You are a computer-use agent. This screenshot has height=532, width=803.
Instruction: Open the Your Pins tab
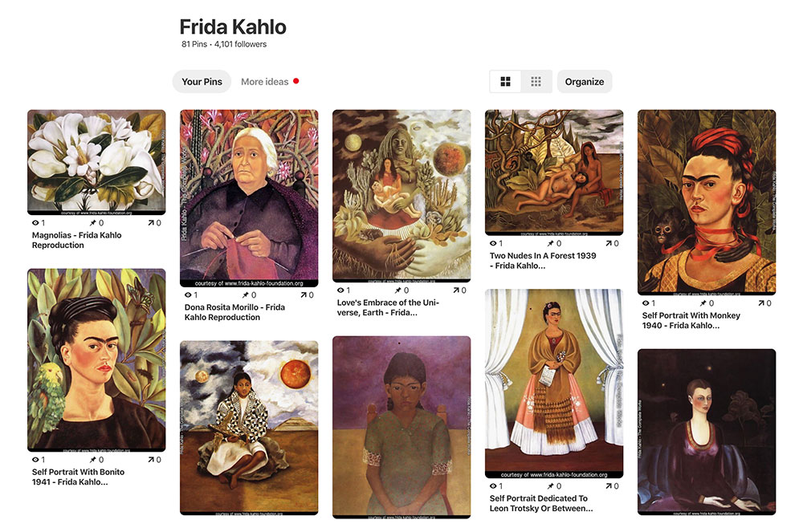(202, 82)
